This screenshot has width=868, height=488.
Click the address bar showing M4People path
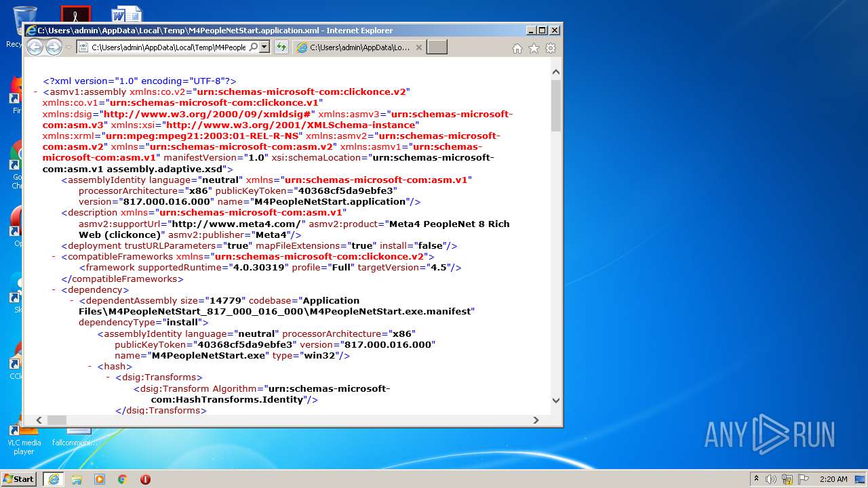click(x=168, y=47)
